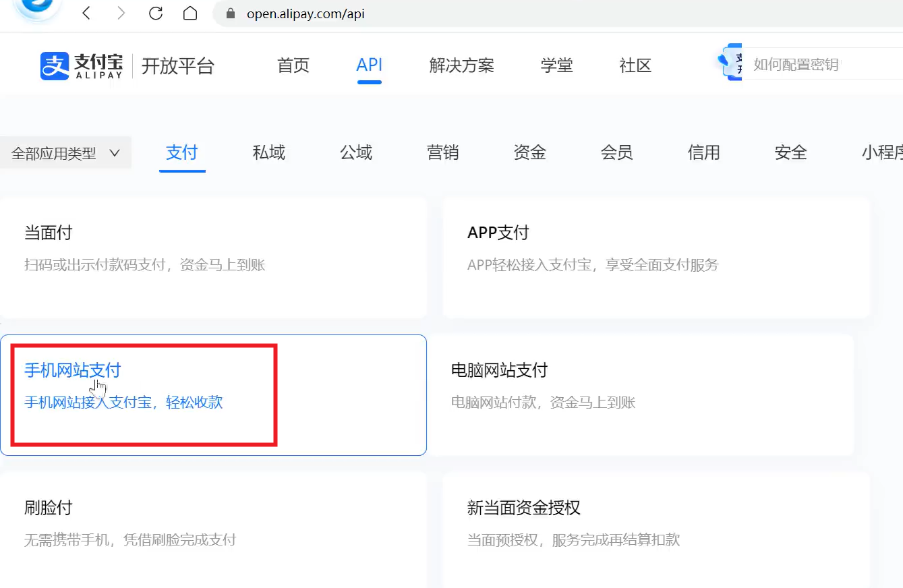Switch to the 小程序 category tab

[x=882, y=152]
